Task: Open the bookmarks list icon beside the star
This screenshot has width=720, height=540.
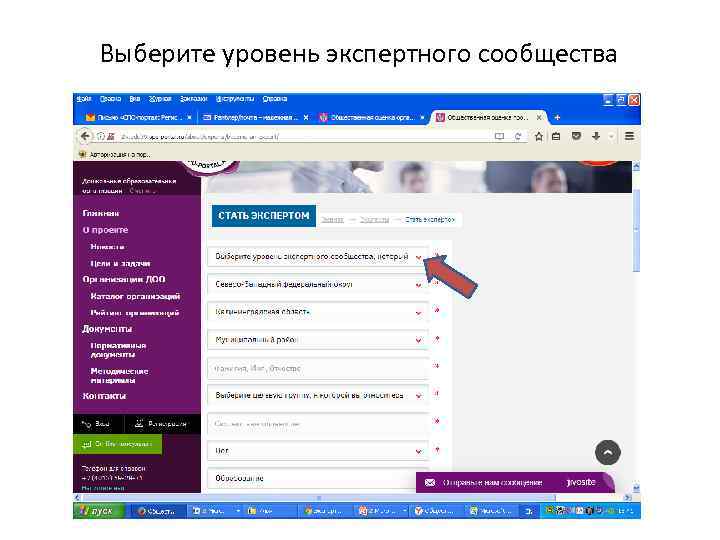Action: click(556, 136)
